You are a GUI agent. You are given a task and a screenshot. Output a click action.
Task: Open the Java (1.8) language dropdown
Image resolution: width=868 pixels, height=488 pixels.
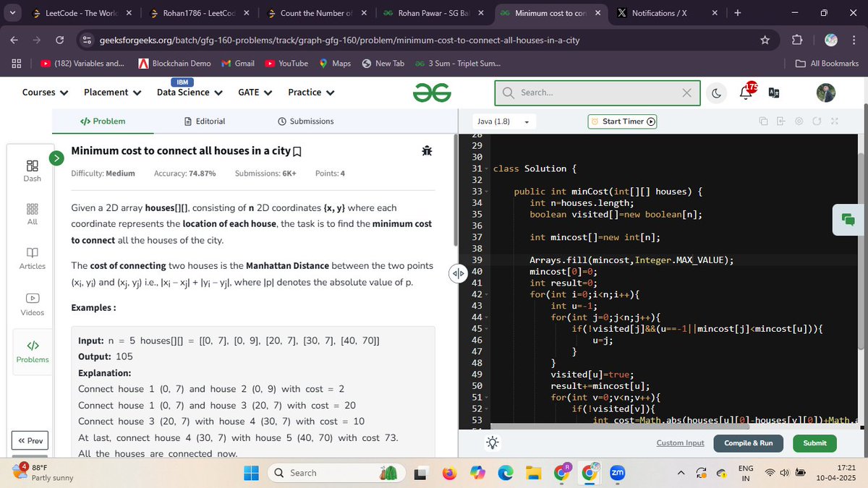tap(503, 121)
